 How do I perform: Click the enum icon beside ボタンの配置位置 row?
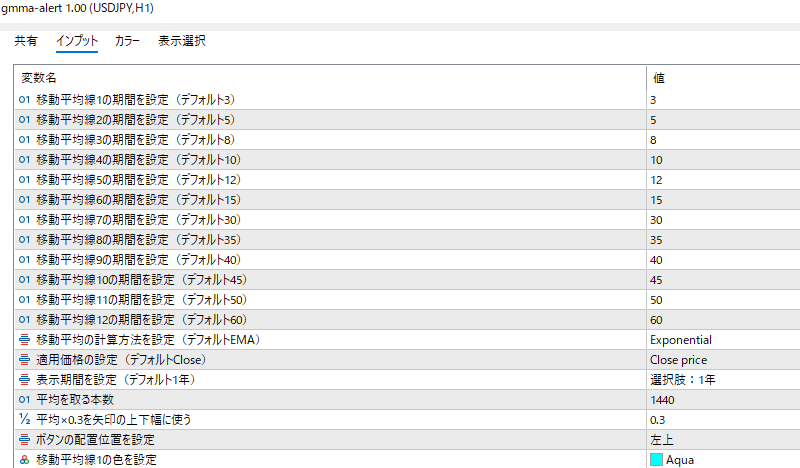(x=25, y=439)
